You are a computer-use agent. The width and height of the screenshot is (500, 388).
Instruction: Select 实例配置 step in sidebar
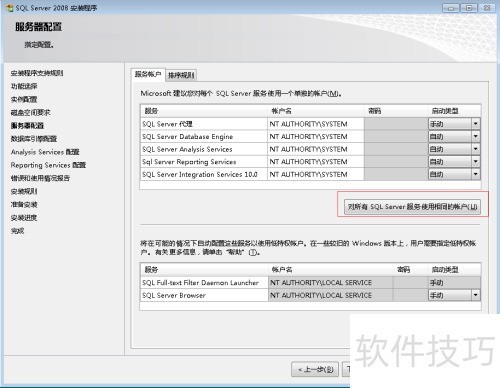24,99
